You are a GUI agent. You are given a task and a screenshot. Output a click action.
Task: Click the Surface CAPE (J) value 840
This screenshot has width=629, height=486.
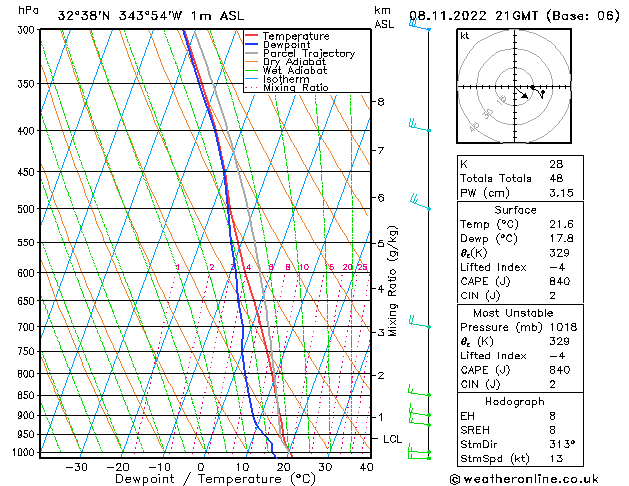point(560,281)
